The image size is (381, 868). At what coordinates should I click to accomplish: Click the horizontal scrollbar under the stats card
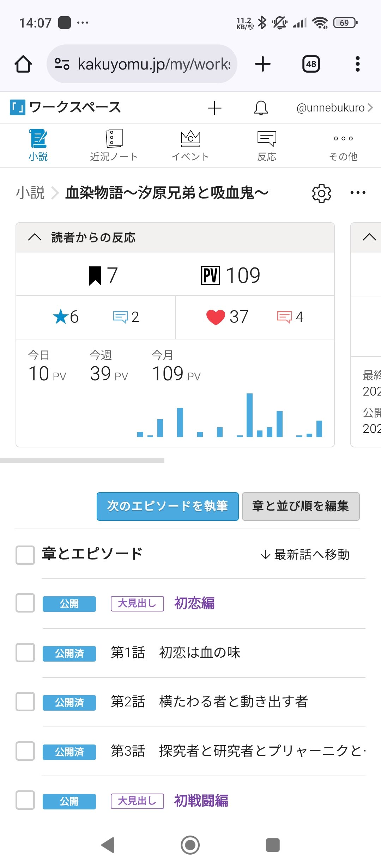click(x=82, y=460)
